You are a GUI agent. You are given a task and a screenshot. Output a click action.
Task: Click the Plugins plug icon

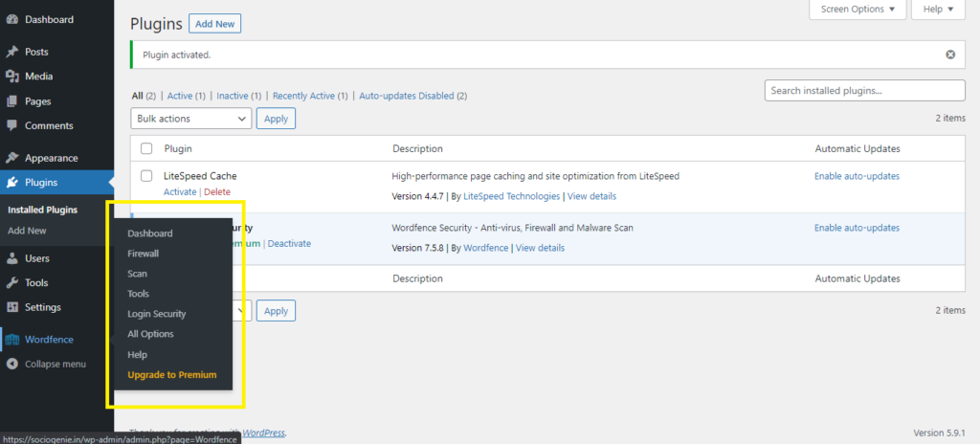11,183
